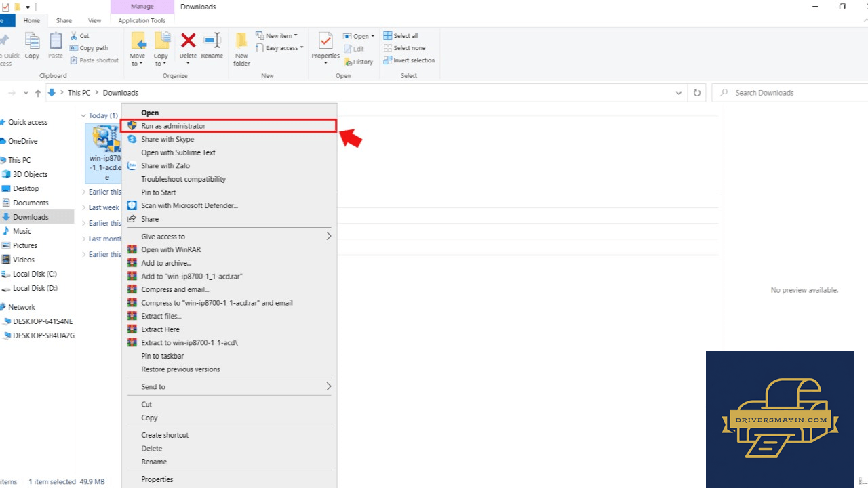Choose Pin to taskbar
Screen dimensions: 868x488
pyautogui.click(x=231, y=356)
